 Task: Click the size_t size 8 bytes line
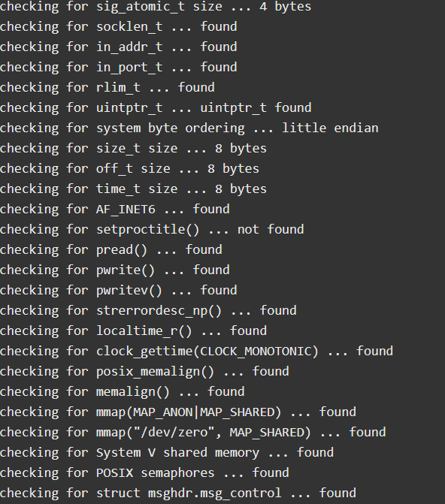[134, 148]
